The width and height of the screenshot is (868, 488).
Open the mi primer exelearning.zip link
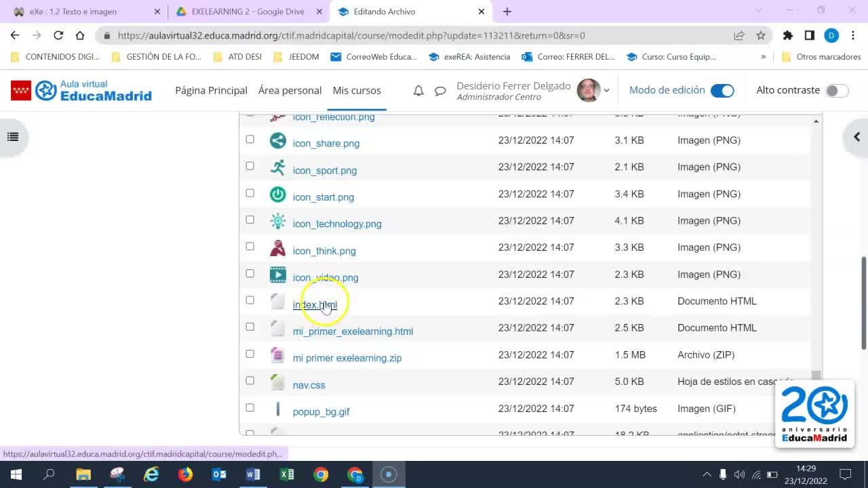(347, 358)
